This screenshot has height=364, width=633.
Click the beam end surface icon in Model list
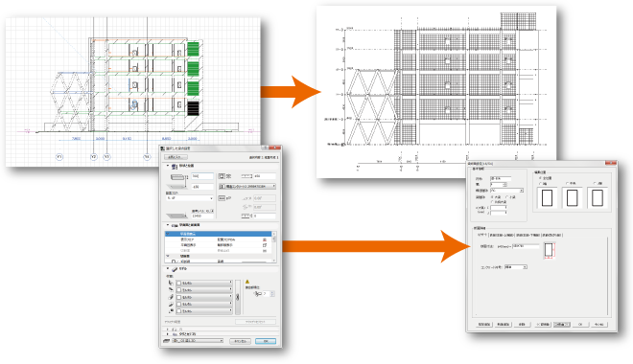[x=171, y=311]
